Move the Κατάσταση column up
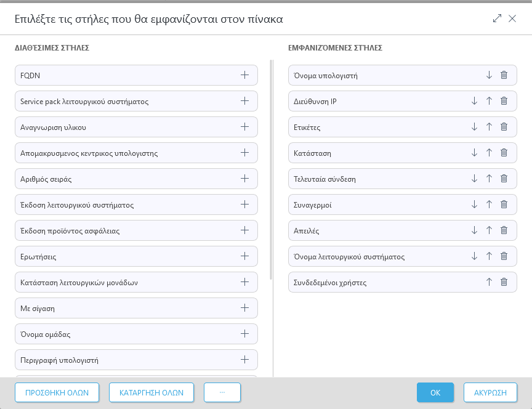532x409 pixels. [x=489, y=153]
